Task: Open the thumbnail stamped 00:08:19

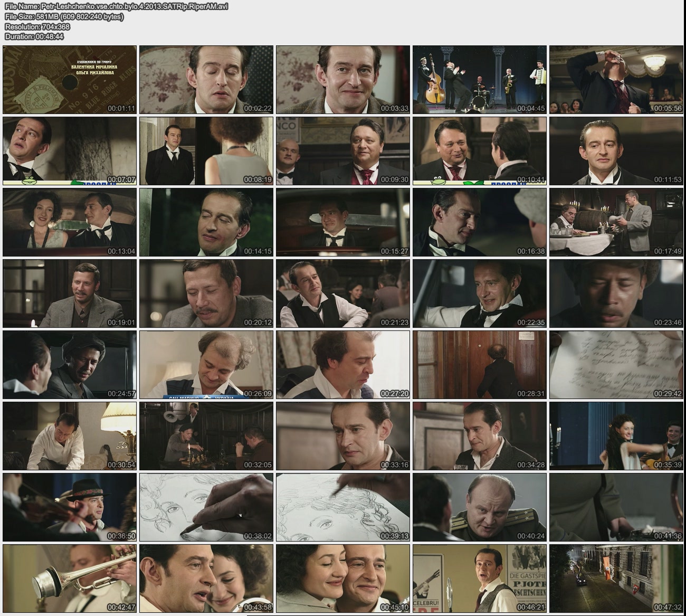Action: 206,151
